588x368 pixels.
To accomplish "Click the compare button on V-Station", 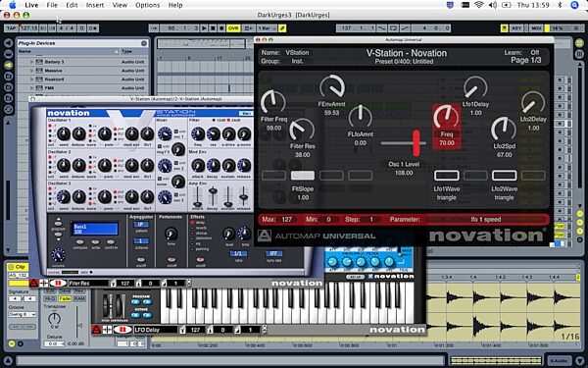I will point(80,242).
